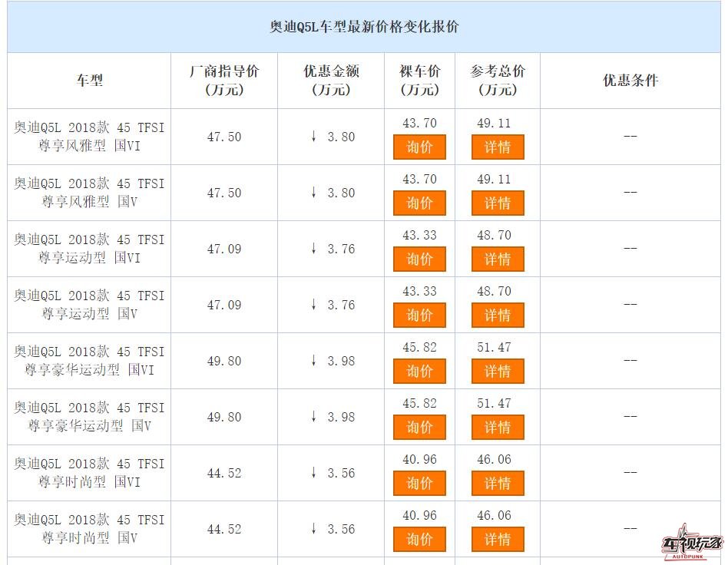Open 详情 for 尊享豪华运动型 国VI

pos(498,371)
